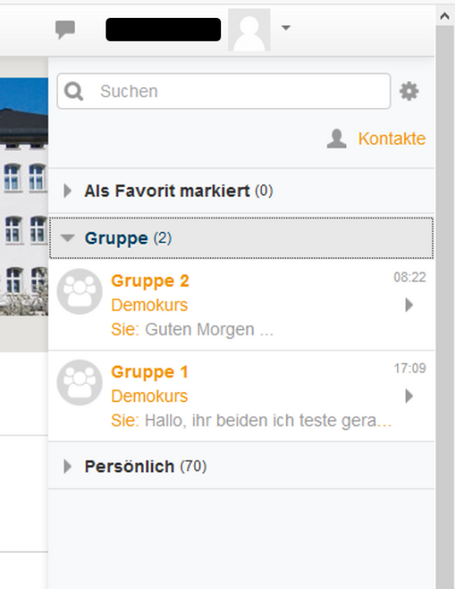Image resolution: width=455 pixels, height=589 pixels.
Task: Click the user profile avatar picture
Action: 249,30
